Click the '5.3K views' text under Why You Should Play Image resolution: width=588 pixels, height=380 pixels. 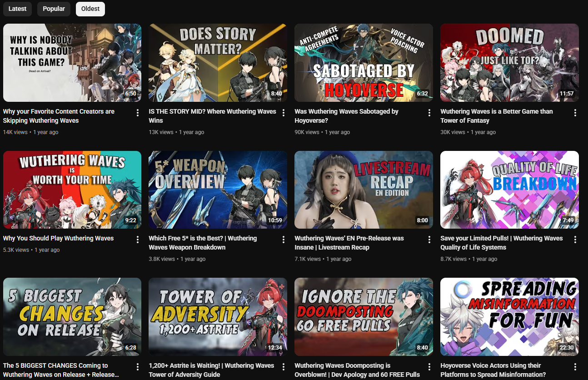click(x=16, y=250)
